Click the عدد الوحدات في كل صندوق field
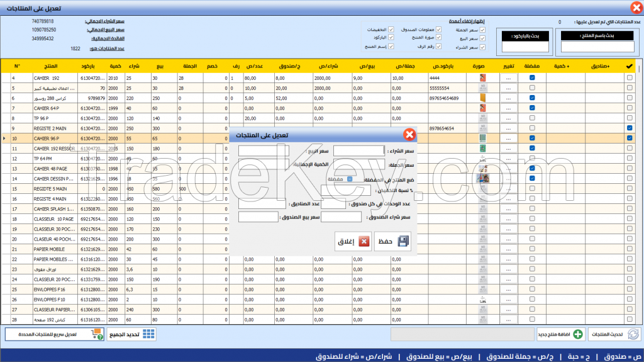The height and width of the screenshot is (362, 644). 333,203
